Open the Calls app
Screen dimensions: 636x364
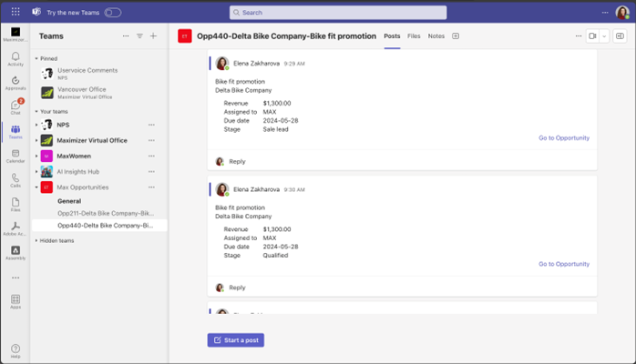coord(15,180)
